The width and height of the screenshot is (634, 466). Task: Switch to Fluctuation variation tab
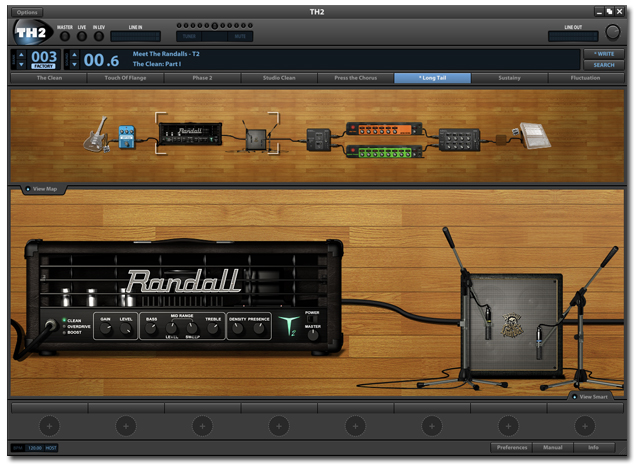coord(585,78)
